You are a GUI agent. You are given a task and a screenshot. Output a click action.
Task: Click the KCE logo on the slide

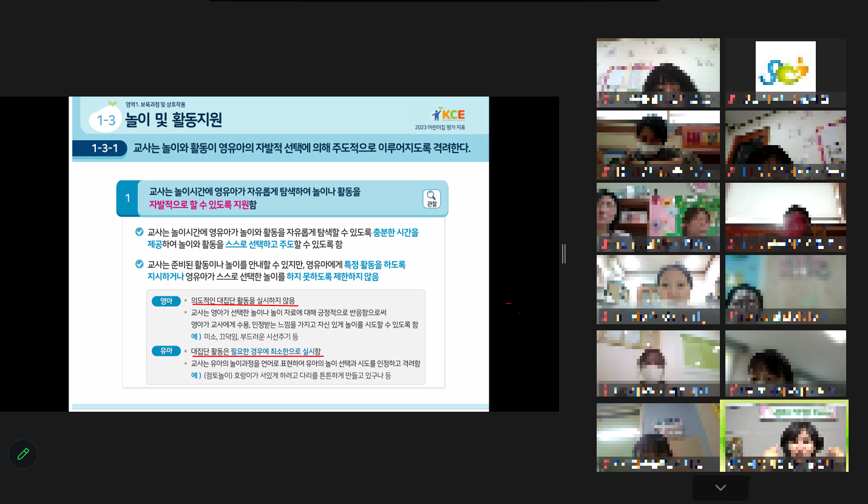pos(449,115)
